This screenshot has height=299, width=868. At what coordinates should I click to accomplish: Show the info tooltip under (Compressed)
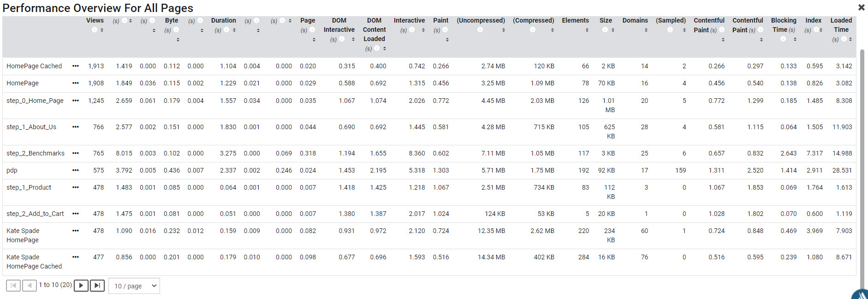coord(533,30)
